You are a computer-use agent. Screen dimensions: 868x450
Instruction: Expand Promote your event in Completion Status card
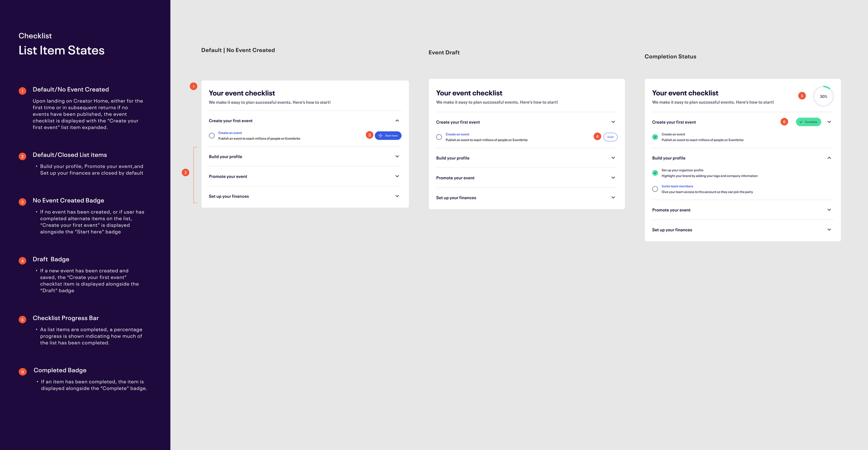click(x=829, y=210)
